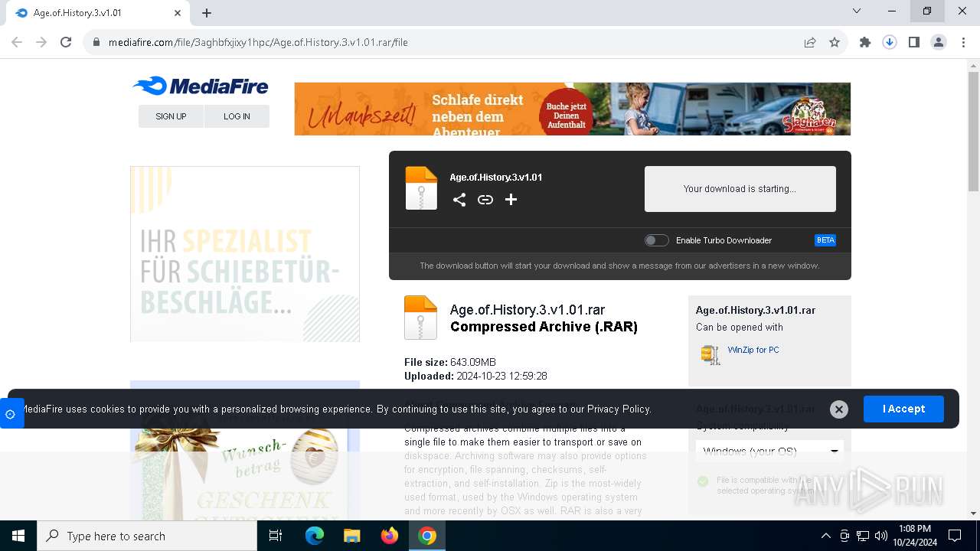Screen dimensions: 980x551
Task: Open Chrome profile avatar
Action: [939, 42]
